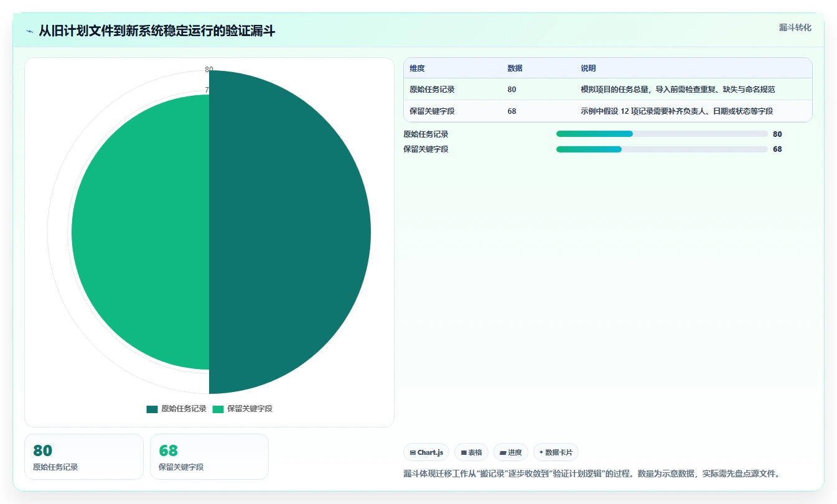Toggle the 保留关键字段 legend label
This screenshot has width=837, height=504.
coord(250,409)
